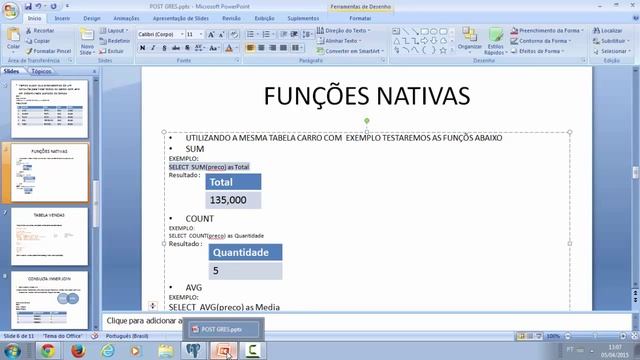Pick the star shape from gallery
This screenshot has height=360, width=640.
pyautogui.click(x=443, y=50)
